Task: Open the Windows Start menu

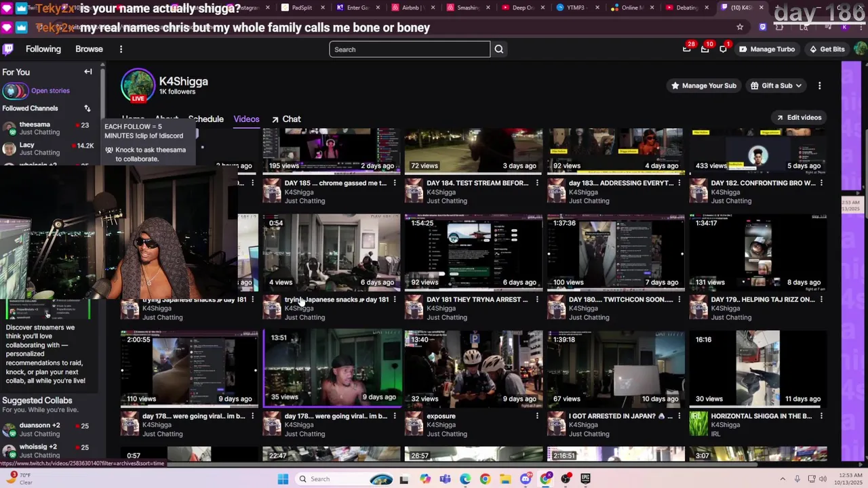Action: [283, 479]
